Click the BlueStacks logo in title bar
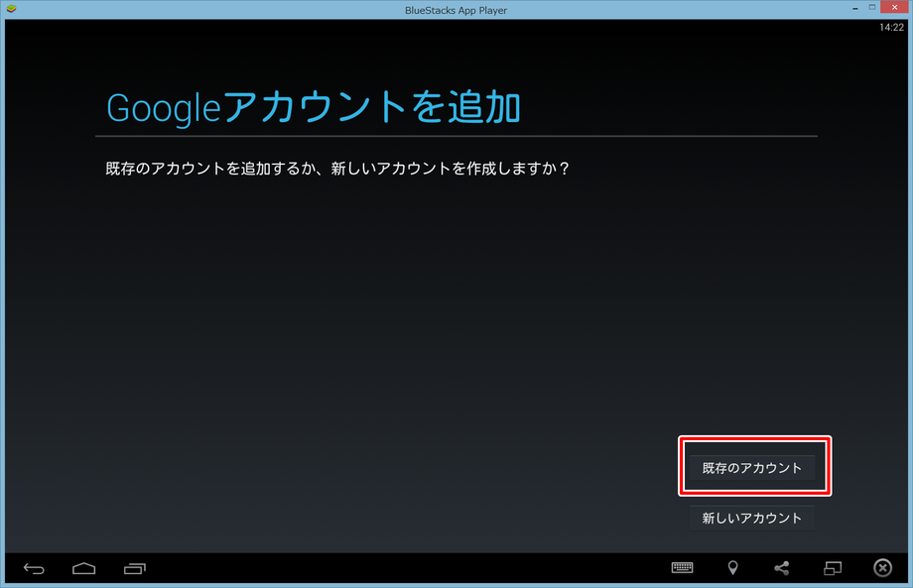Viewport: 913px width, 588px height. click(x=10, y=9)
